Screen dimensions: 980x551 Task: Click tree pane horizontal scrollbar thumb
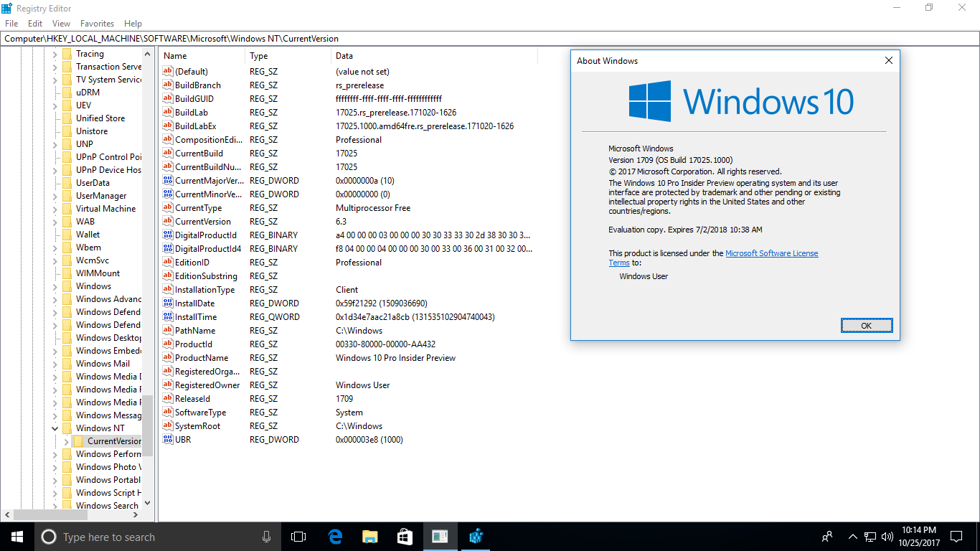(x=50, y=514)
